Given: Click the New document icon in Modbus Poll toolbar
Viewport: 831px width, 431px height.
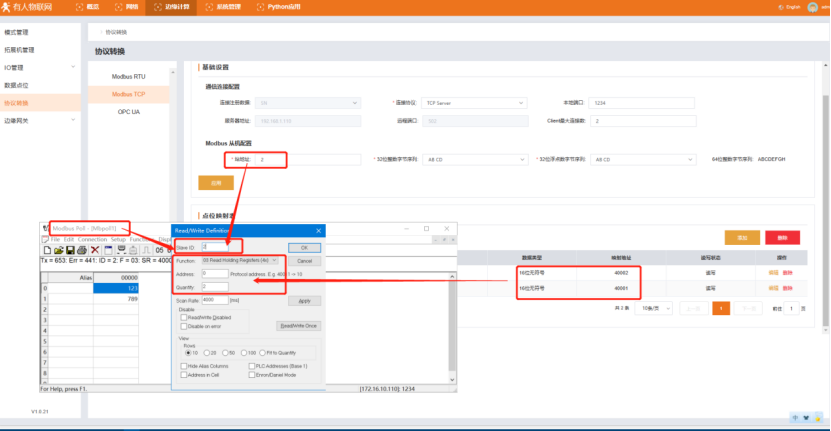Looking at the screenshot, I should [45, 250].
